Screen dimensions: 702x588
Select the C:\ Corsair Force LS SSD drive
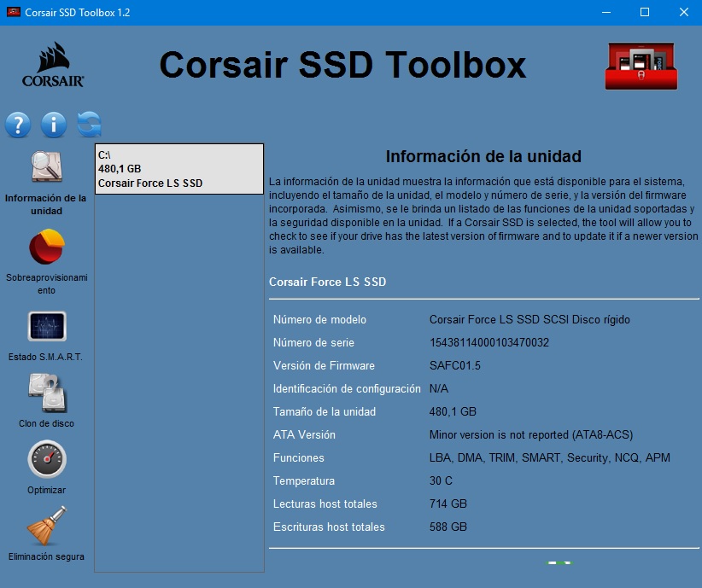[x=178, y=169]
